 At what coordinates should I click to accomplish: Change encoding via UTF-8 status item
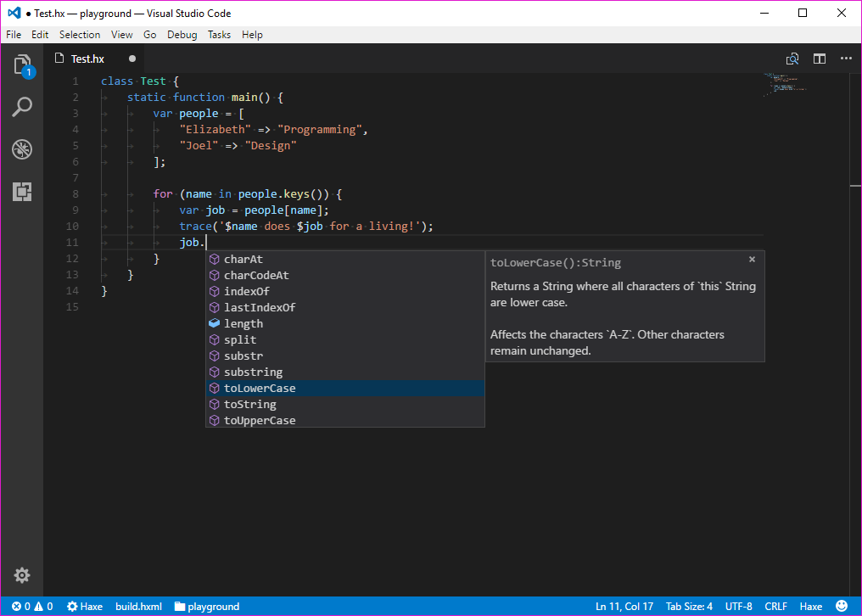(738, 606)
